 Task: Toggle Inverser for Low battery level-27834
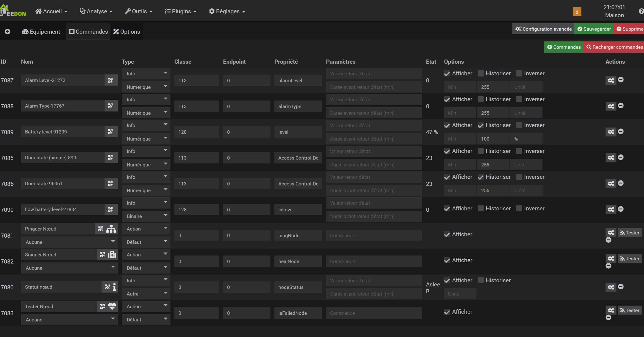pyautogui.click(x=519, y=208)
